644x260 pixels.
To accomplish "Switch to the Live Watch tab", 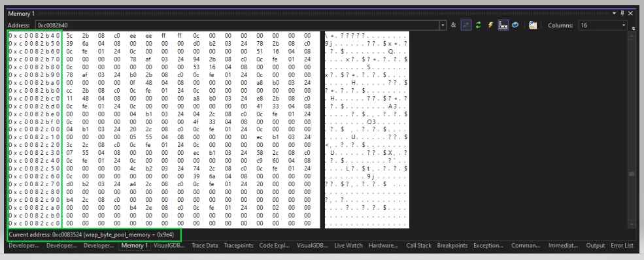I will (348, 245).
